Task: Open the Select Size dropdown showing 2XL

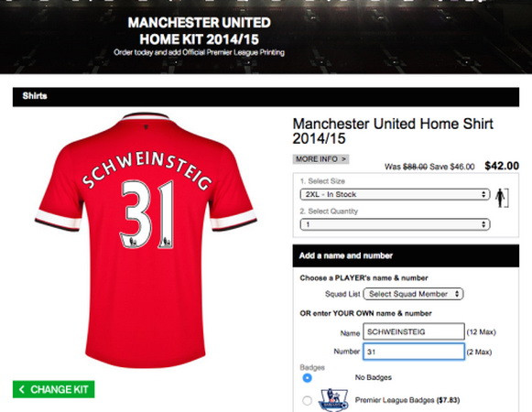Action: coord(395,194)
